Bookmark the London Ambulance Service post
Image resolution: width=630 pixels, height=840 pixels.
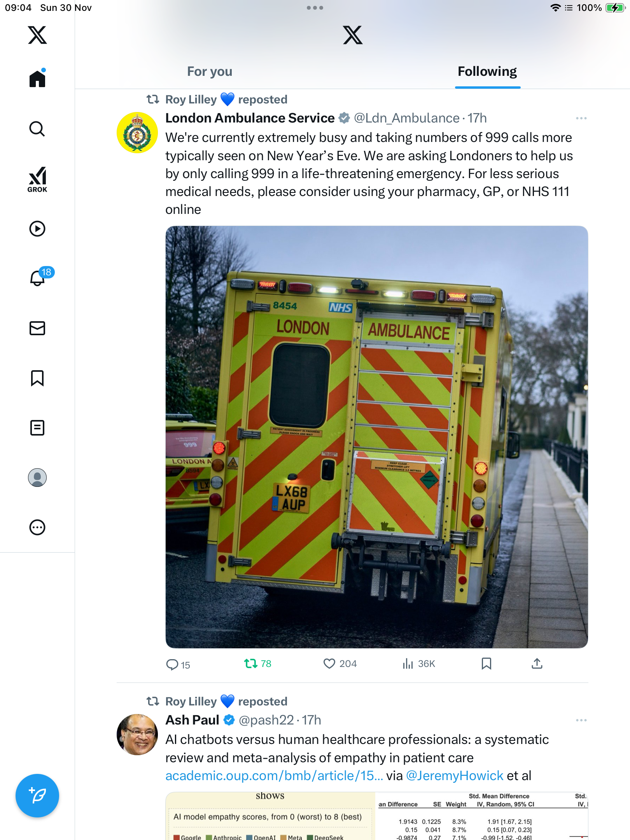pyautogui.click(x=486, y=663)
